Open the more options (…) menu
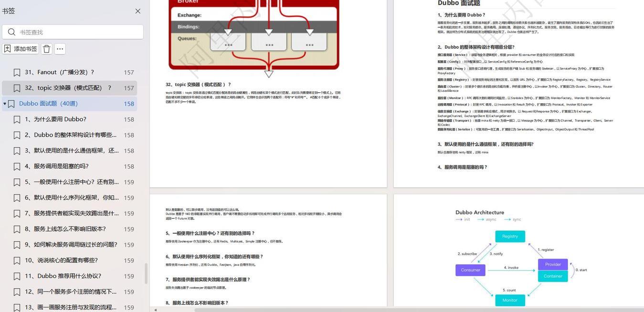 60,49
